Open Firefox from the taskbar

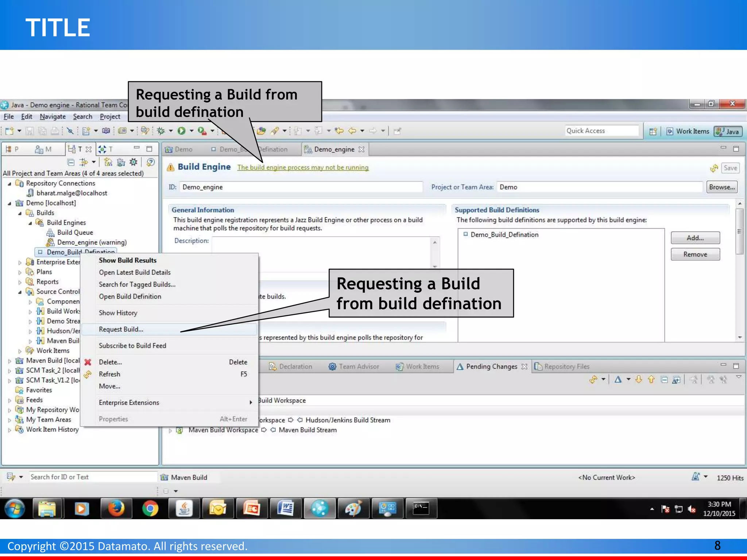point(116,508)
